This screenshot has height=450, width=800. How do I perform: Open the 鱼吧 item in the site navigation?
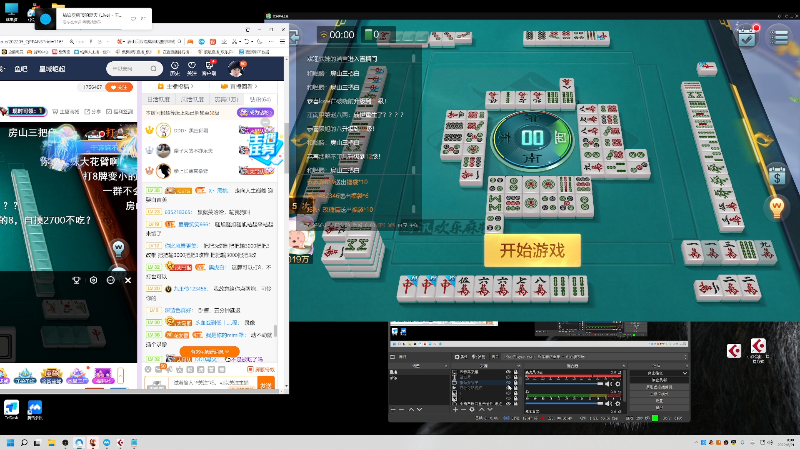[21, 68]
